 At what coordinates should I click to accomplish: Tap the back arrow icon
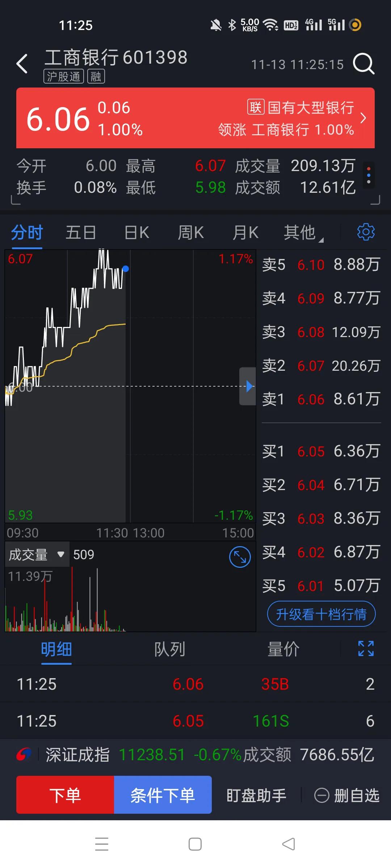click(x=22, y=64)
